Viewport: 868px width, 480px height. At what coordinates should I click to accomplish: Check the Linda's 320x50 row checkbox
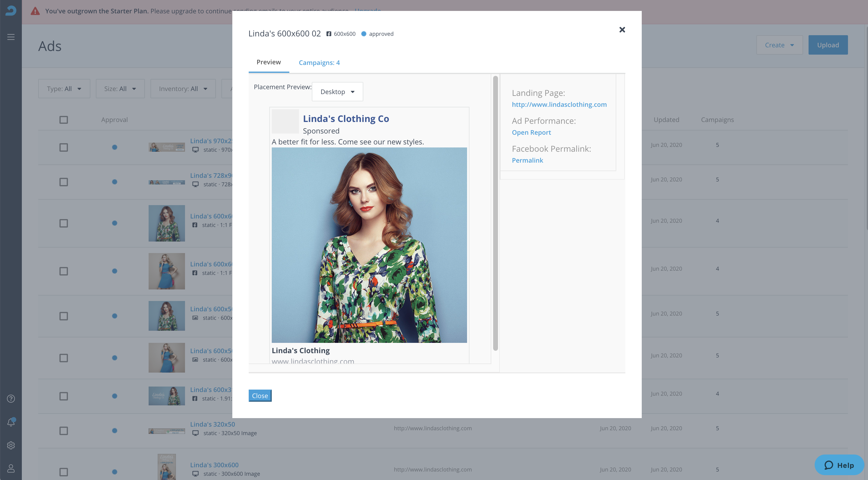(x=64, y=431)
